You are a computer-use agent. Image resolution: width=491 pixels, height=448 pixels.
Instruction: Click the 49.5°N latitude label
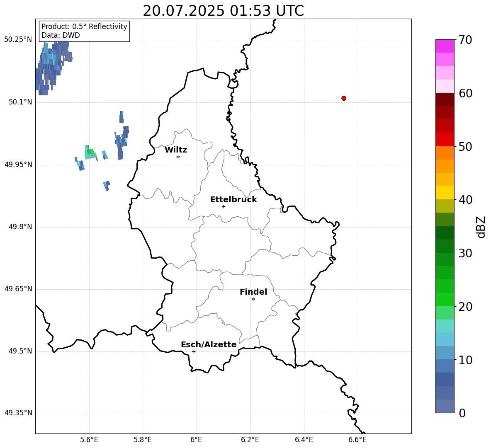point(20,351)
